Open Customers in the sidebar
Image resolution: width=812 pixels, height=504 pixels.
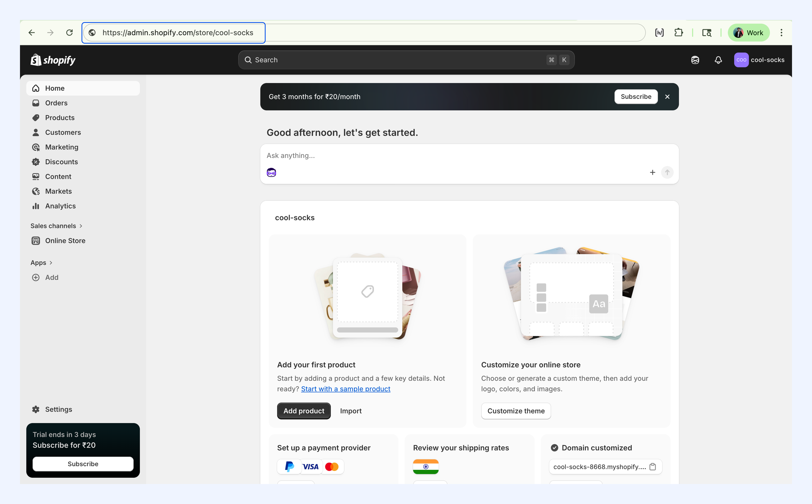coord(83,132)
